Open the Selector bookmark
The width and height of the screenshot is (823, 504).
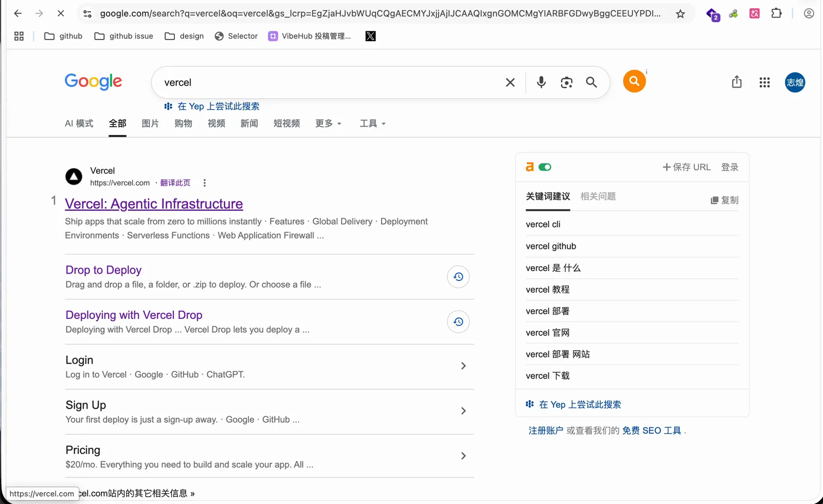pyautogui.click(x=236, y=36)
